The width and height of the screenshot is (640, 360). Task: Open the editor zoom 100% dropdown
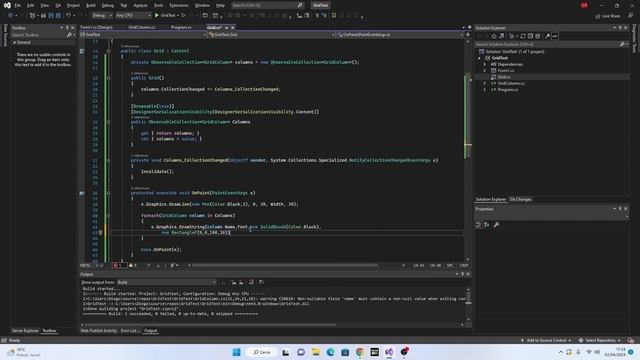pyautogui.click(x=88, y=265)
